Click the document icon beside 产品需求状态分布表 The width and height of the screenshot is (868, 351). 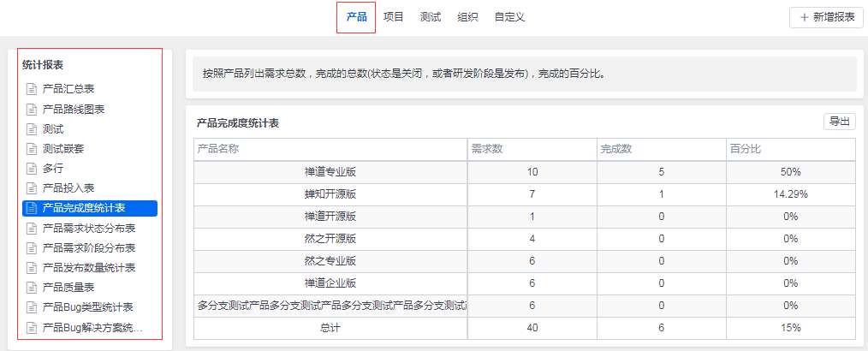(31, 228)
